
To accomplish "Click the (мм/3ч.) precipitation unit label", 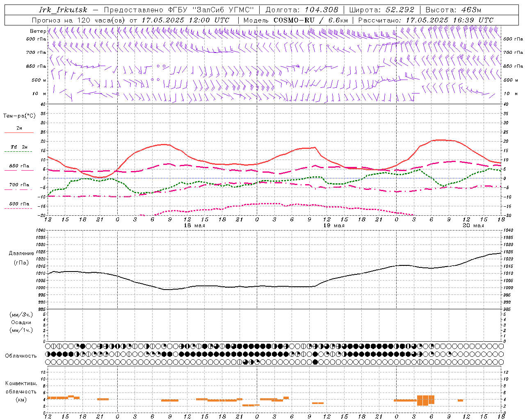I will [21, 315].
